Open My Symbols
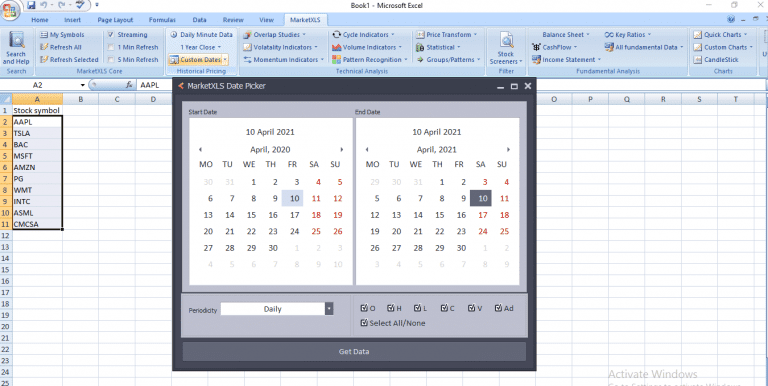This screenshot has width=768, height=386. [62, 35]
